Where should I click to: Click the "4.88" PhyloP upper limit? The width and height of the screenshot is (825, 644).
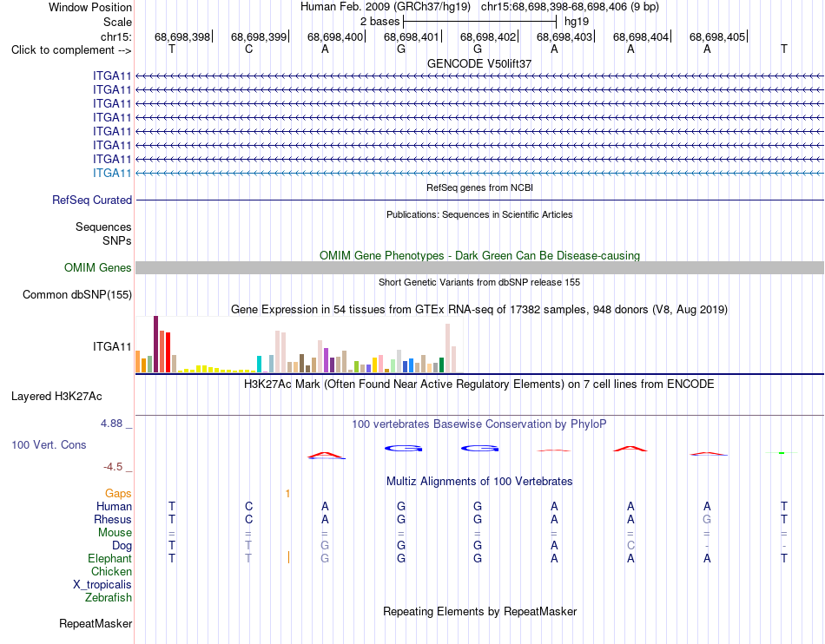click(111, 424)
